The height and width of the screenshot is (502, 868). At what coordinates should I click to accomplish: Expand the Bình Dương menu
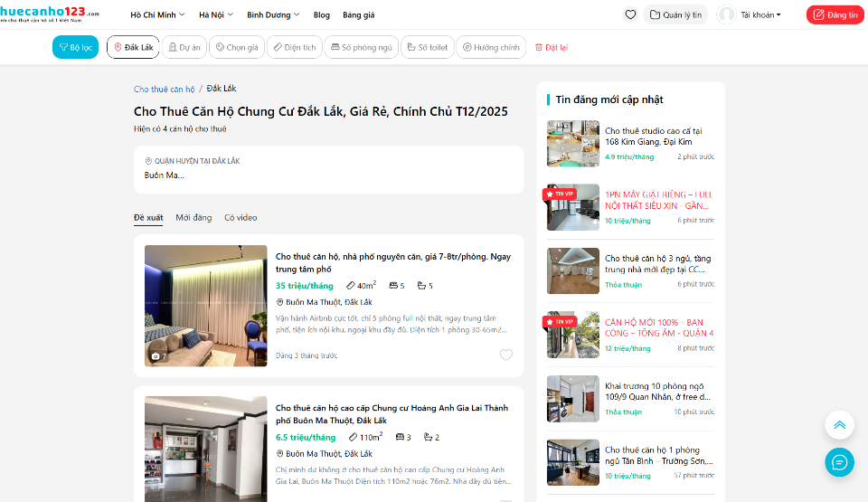pyautogui.click(x=273, y=15)
